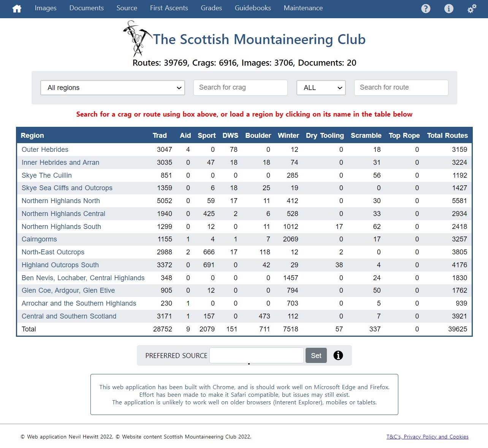Image resolution: width=488 pixels, height=448 pixels.
Task: Open T&C's, Privacy Policy and Cookies
Action: tap(428, 437)
